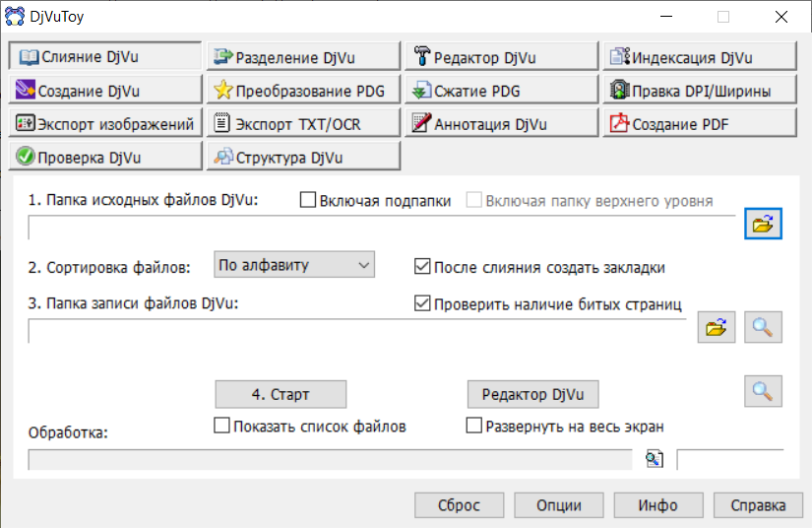Image resolution: width=812 pixels, height=528 pixels.
Task: Click the magnifier next to output folder icon
Action: (763, 327)
